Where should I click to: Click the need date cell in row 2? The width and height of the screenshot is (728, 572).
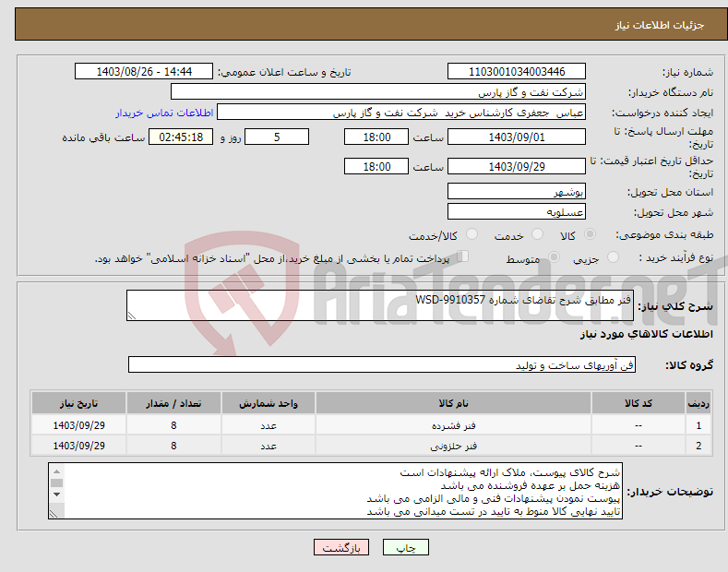click(79, 446)
